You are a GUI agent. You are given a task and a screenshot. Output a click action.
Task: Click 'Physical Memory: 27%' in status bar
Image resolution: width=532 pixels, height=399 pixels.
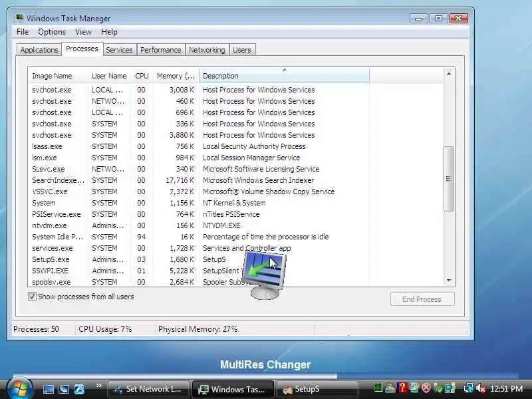point(198,329)
